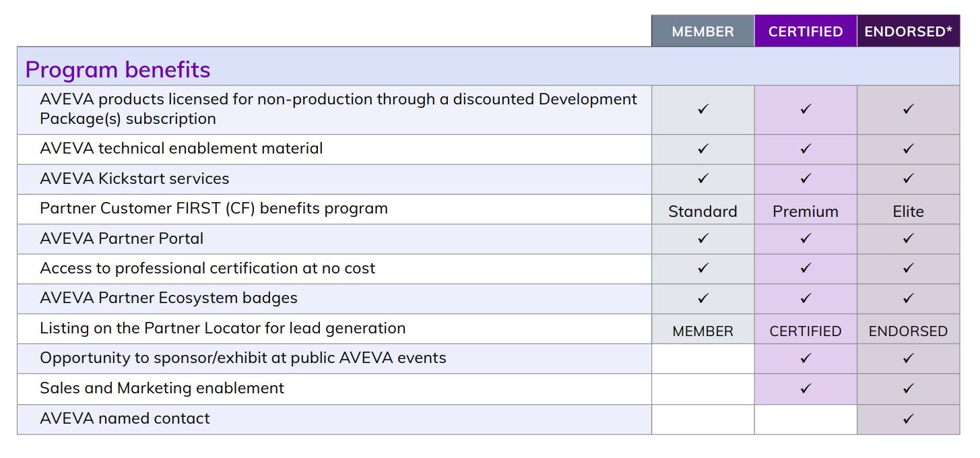
Task: Click Endorsed checkmark for Partner Ecosystem badges
Action: click(x=908, y=298)
